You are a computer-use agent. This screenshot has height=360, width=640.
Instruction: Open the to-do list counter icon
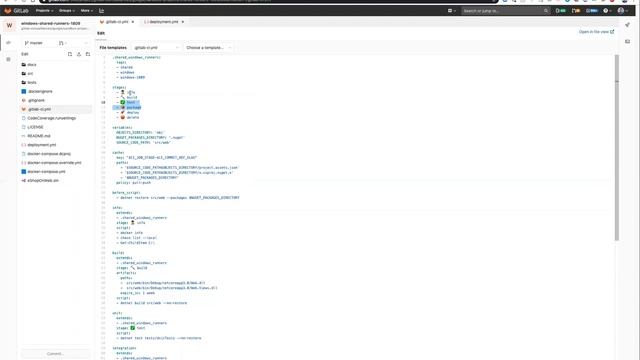tap(592, 11)
